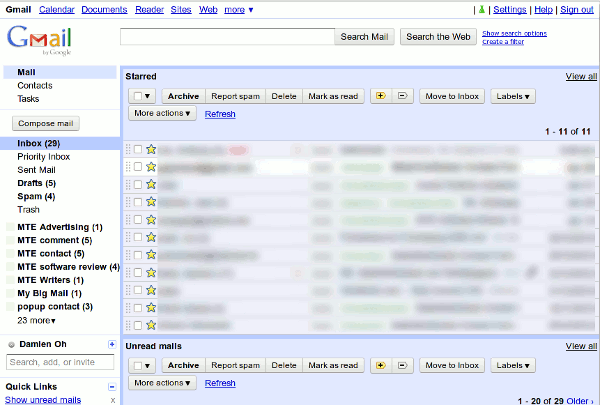Screen dimensions: 600x405
Task: Unstar the last message in Starred section
Action: click(151, 325)
